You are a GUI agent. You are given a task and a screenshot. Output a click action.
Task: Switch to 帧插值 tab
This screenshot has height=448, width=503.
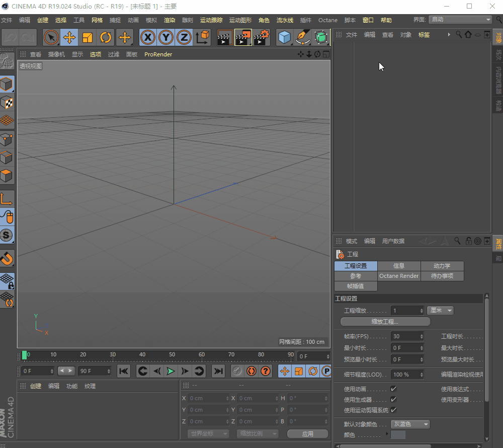356,286
